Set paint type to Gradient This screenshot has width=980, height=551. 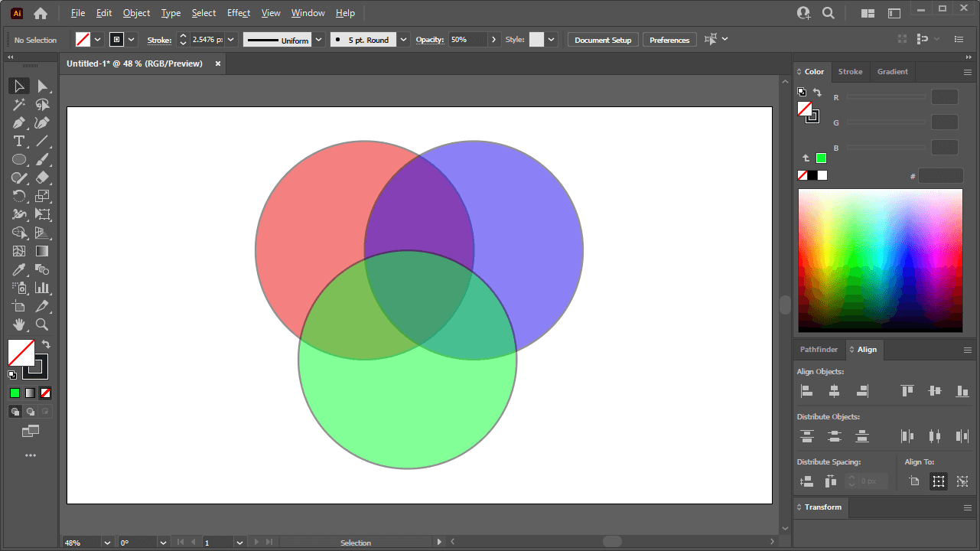31,393
